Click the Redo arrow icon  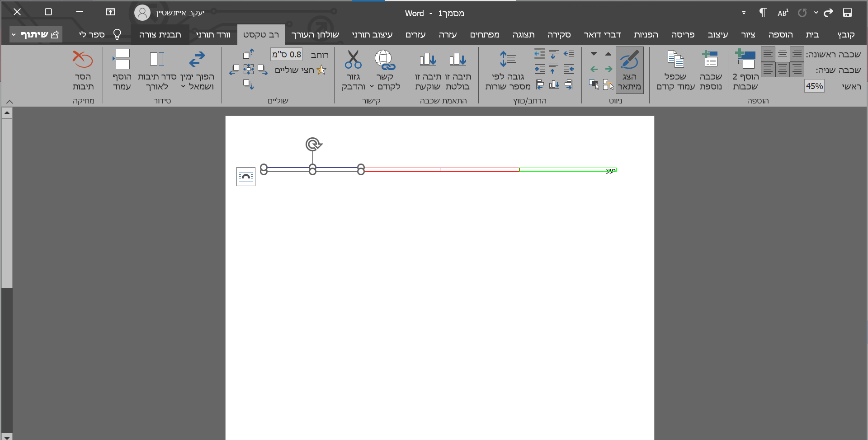[x=828, y=13]
